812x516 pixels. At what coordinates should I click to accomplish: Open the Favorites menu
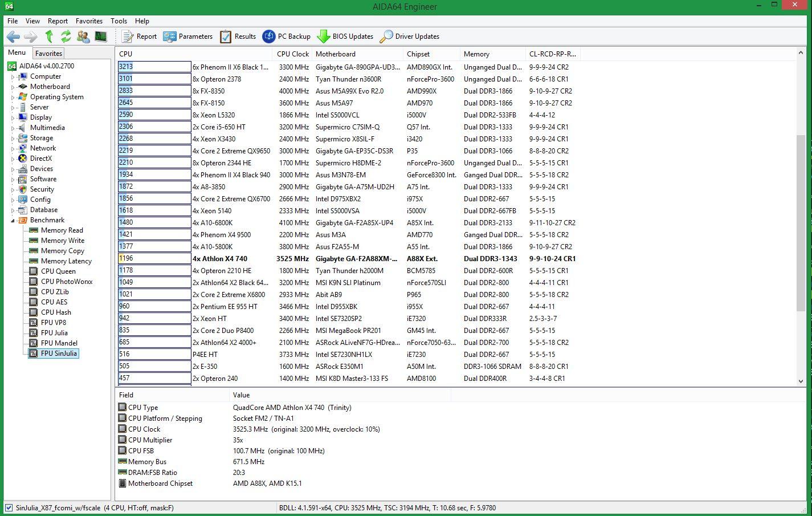tap(89, 21)
